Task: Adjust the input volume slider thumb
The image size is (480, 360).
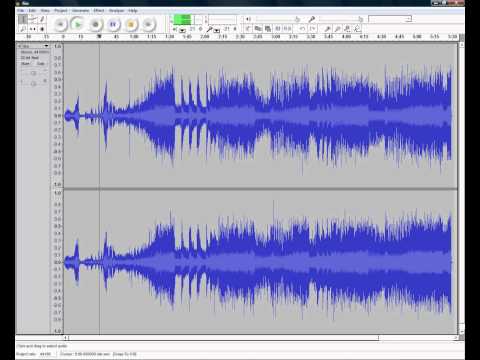Action: click(x=360, y=19)
